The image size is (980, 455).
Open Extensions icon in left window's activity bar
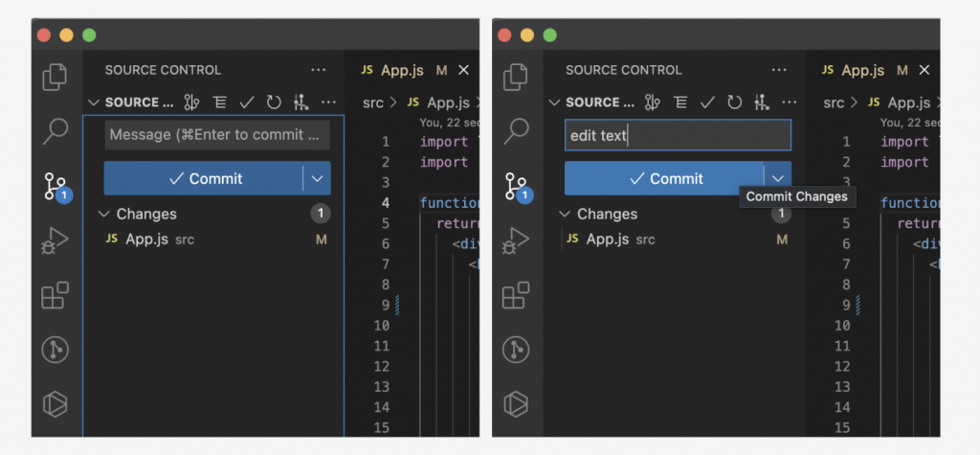click(x=56, y=295)
